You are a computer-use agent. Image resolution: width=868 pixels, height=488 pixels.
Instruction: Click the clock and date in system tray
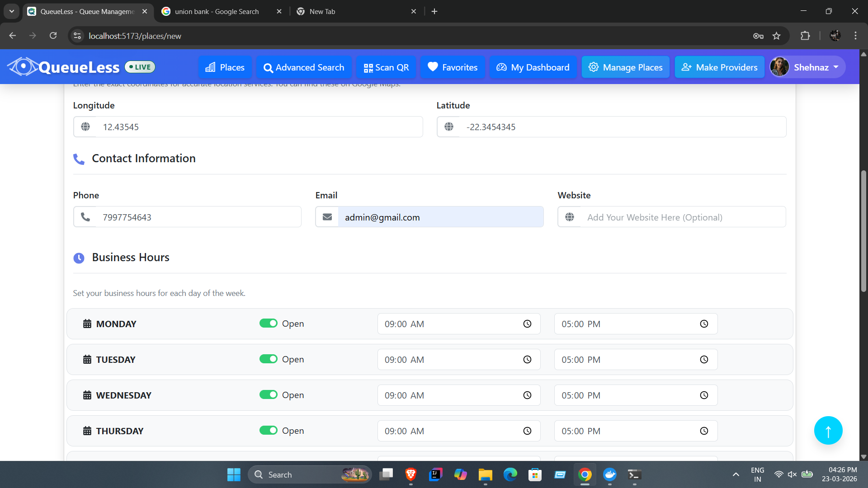840,474
